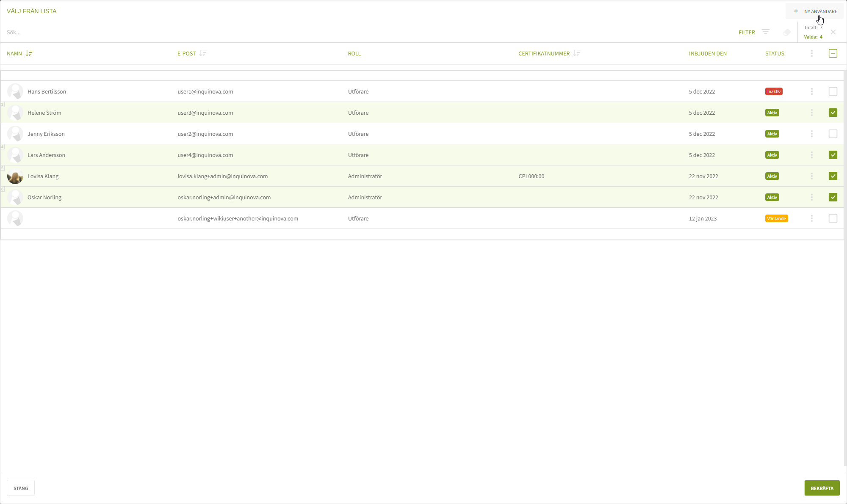Click the filter lines icon
The height and width of the screenshot is (504, 847).
tap(765, 32)
